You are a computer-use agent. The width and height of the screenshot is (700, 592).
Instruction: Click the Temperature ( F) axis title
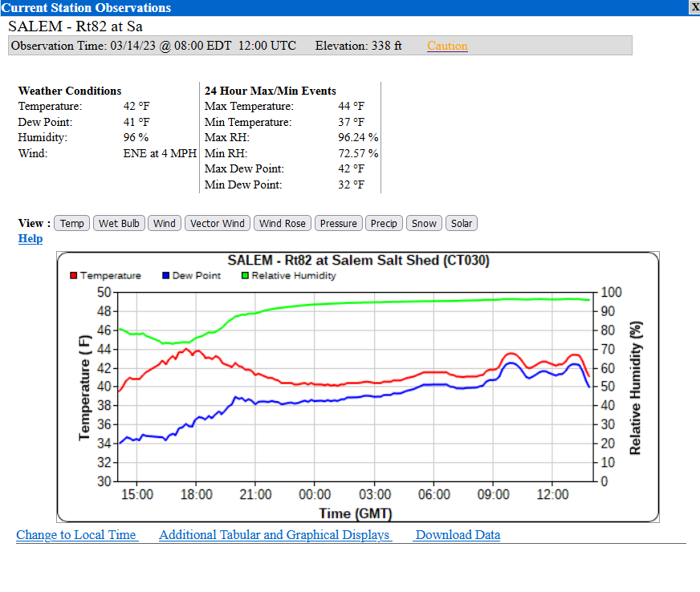click(x=84, y=387)
